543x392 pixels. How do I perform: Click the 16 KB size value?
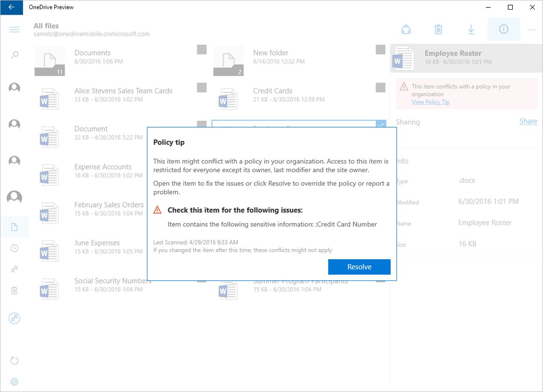[467, 244]
